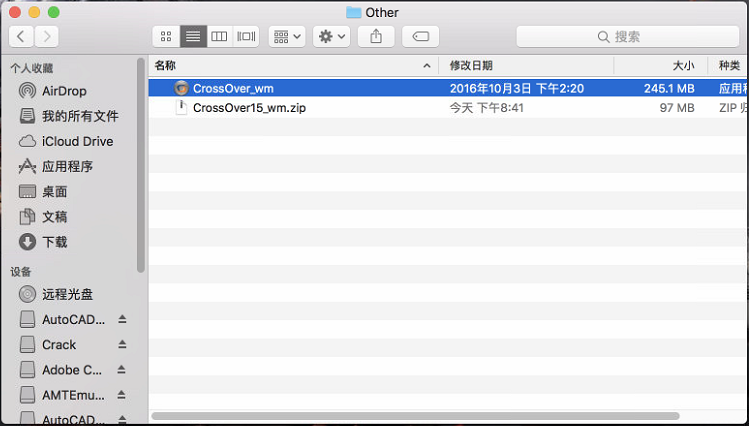Click the horizontal scrollbar of file list
The height and width of the screenshot is (426, 749).
coord(415,416)
